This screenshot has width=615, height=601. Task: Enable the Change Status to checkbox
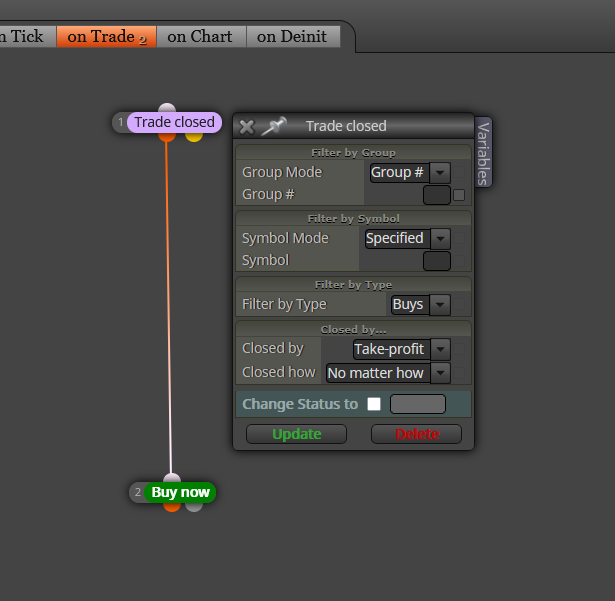click(x=374, y=404)
